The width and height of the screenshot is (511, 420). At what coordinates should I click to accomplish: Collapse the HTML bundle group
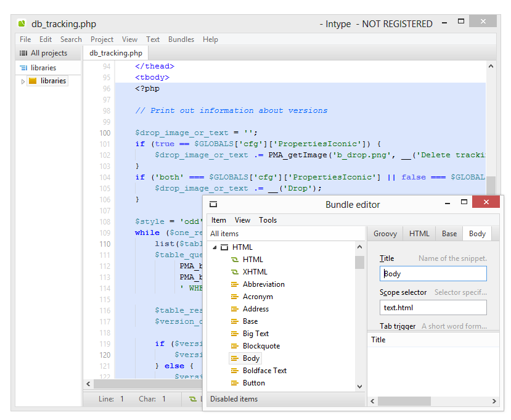(215, 247)
